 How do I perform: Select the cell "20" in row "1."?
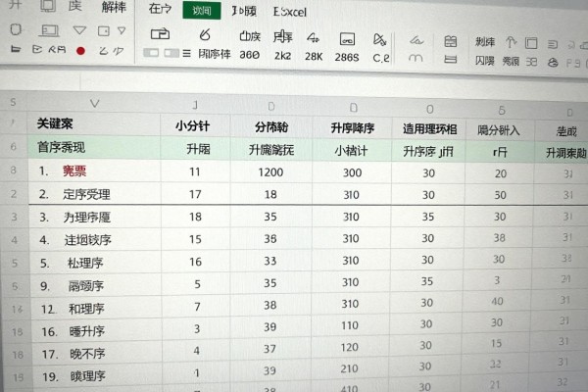[x=501, y=173]
